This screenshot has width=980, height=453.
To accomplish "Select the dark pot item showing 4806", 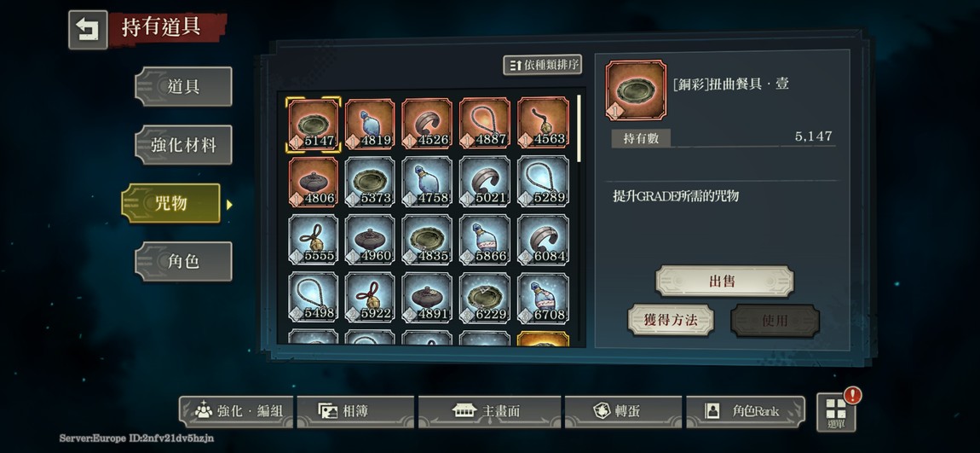I will click(313, 182).
